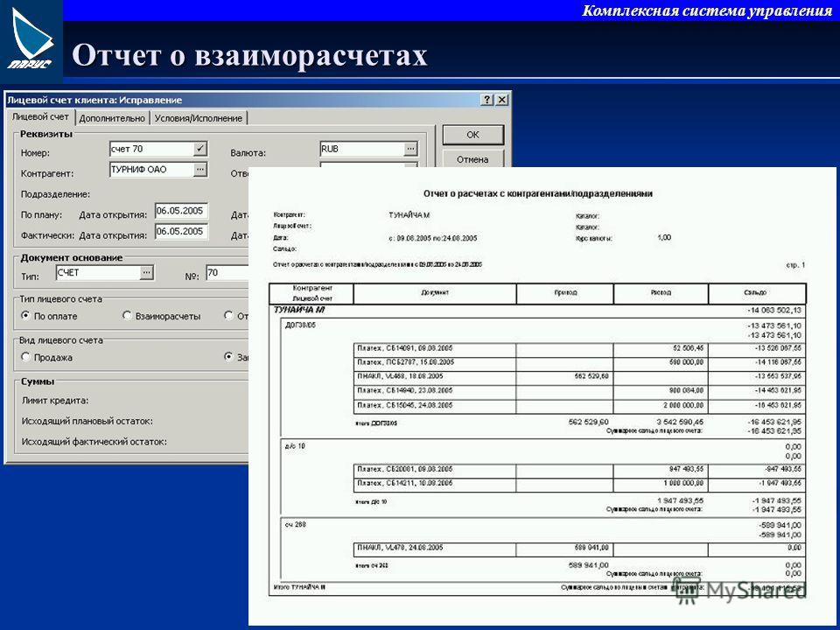Viewport: 840px width, 630px height.
Task: Open the Контрагент lookup via its ellipsis button
Action: [199, 169]
